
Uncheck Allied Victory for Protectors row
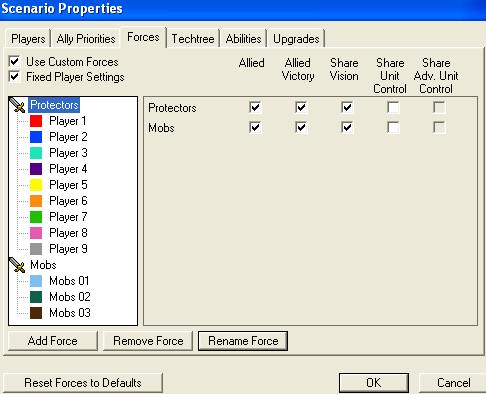(301, 107)
